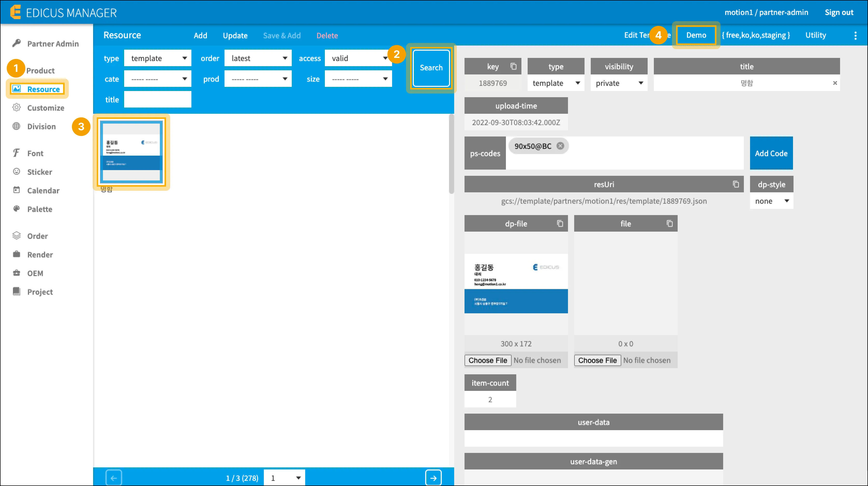Clear the title field with x
868x486 pixels.
(x=835, y=83)
